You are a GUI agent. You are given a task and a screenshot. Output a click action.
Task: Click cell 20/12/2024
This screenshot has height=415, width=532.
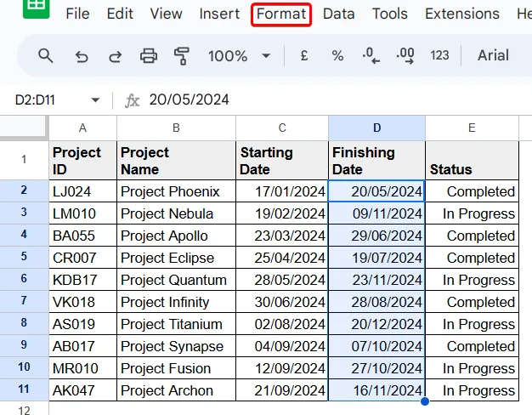376,324
